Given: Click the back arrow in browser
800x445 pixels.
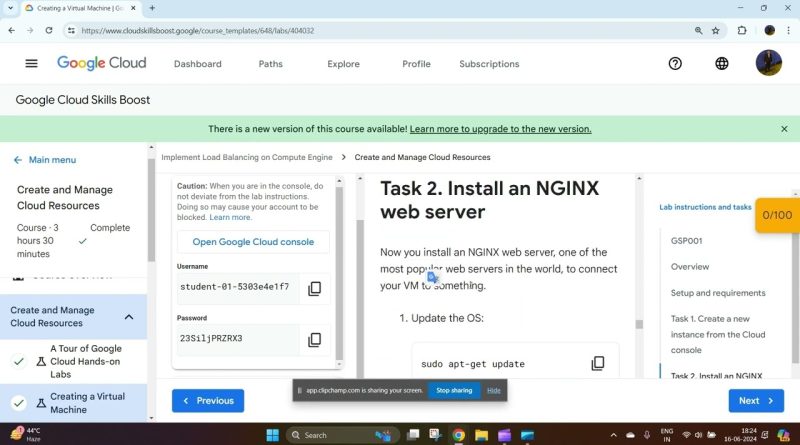Looking at the screenshot, I should 11,31.
